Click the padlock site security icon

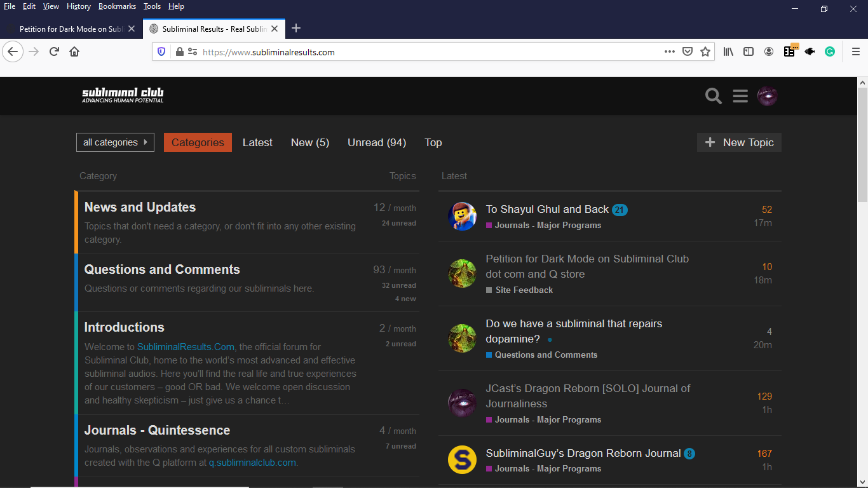pyautogui.click(x=179, y=52)
